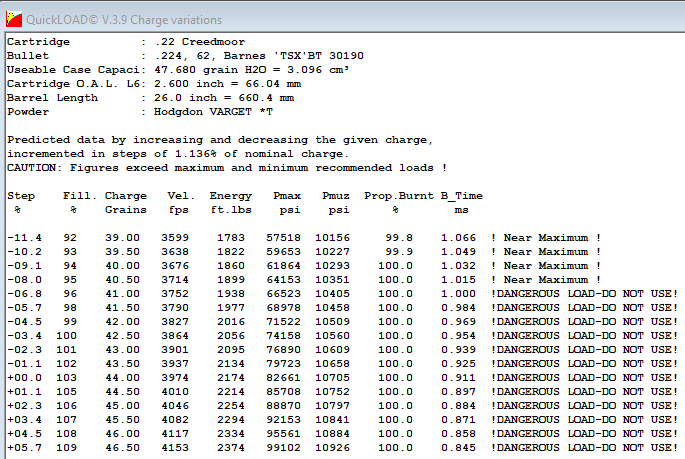Click the fill value 108
The height and width of the screenshot is (459, 685).
[x=66, y=433]
